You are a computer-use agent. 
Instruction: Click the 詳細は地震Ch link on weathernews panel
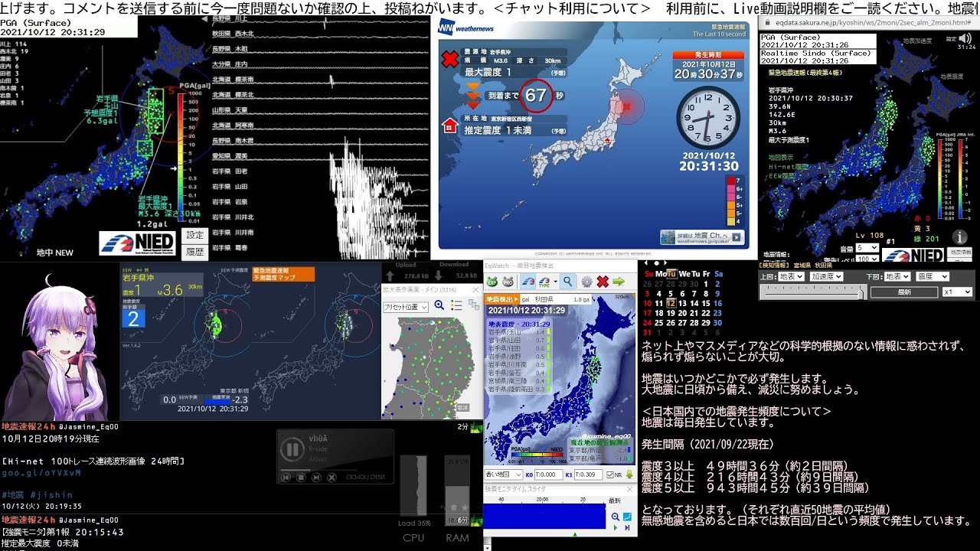point(702,238)
